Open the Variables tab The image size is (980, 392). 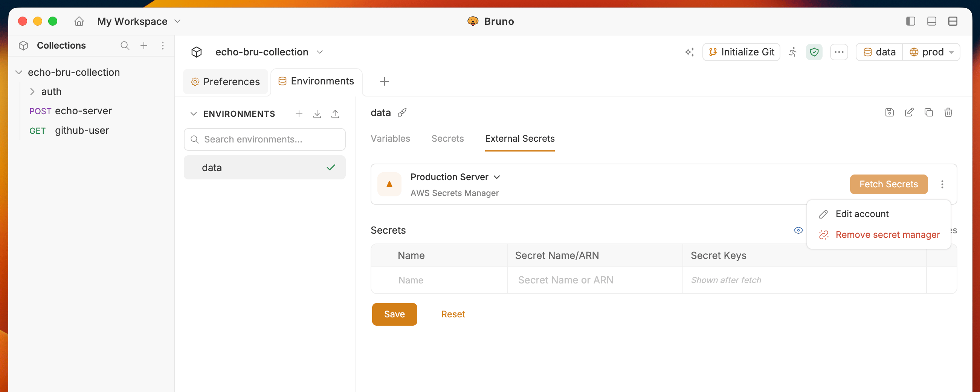390,139
